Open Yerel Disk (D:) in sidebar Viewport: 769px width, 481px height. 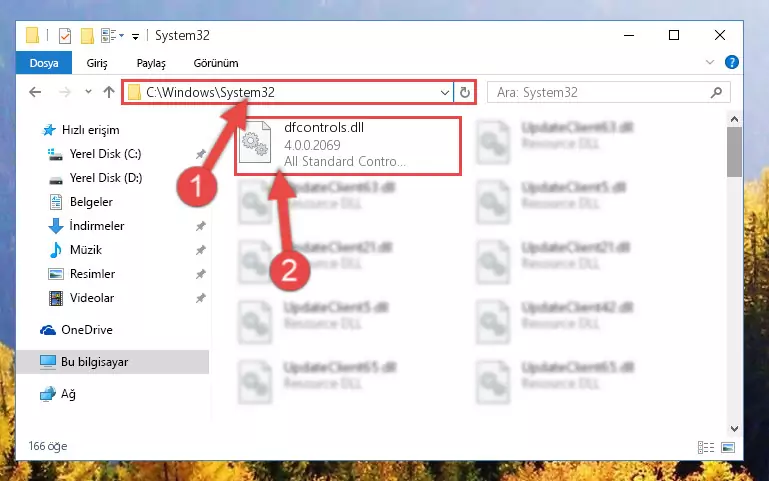106,178
